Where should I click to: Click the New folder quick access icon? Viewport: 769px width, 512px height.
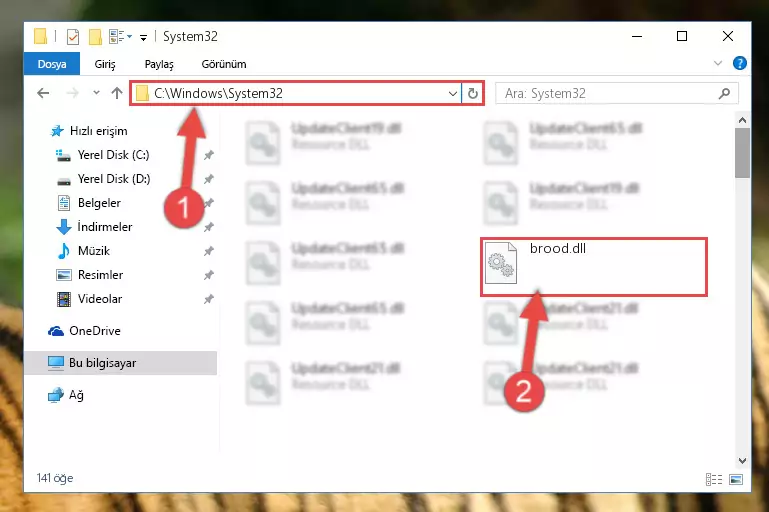tap(95, 37)
